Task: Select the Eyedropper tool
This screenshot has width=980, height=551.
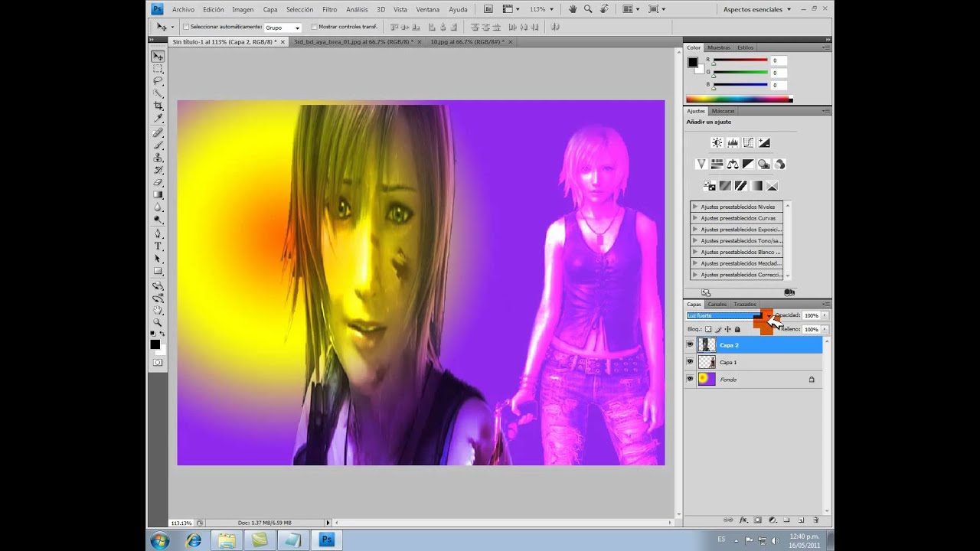Action: point(158,118)
